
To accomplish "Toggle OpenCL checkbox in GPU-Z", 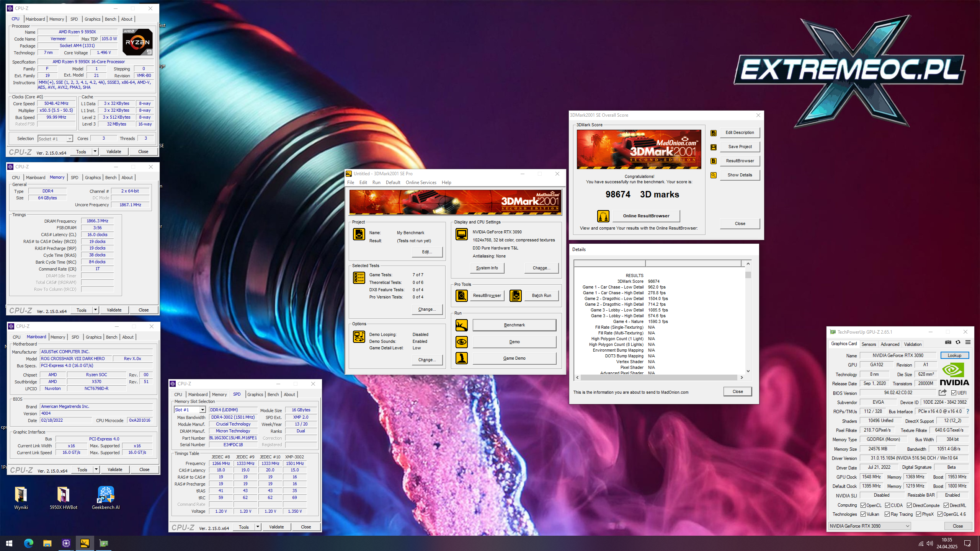I will coord(863,505).
